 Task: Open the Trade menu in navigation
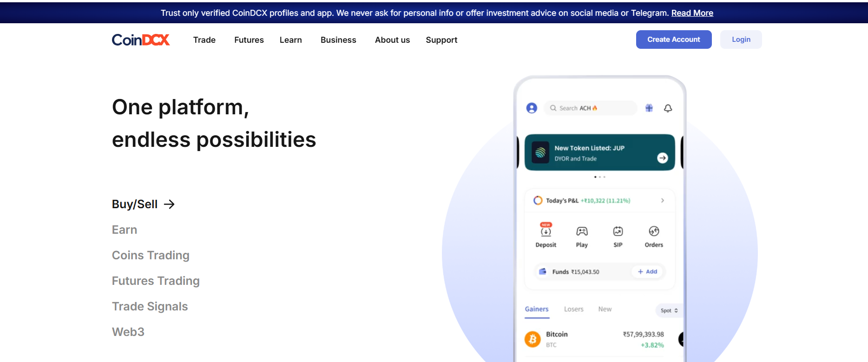pyautogui.click(x=204, y=40)
